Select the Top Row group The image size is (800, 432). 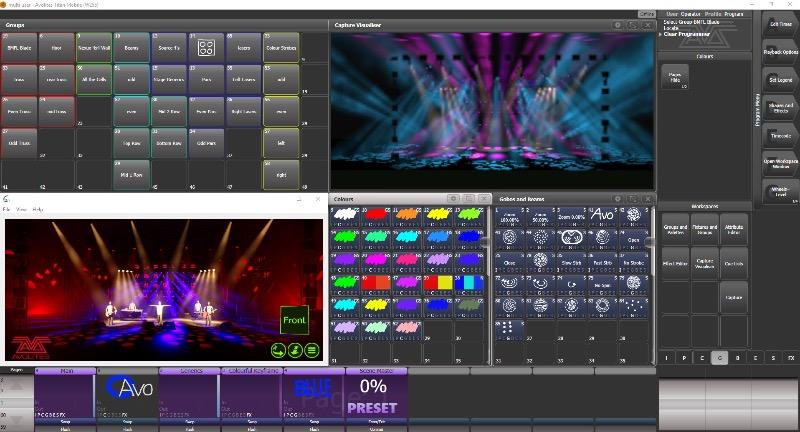[131, 143]
